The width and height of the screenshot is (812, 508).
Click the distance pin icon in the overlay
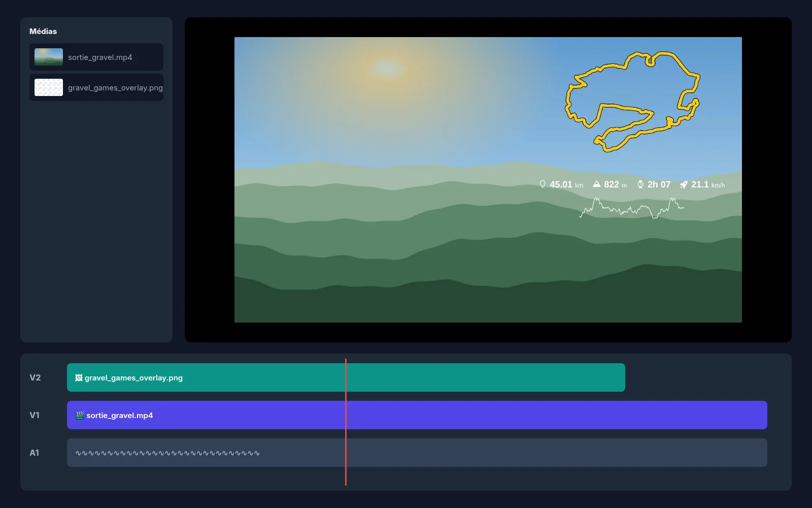click(543, 184)
